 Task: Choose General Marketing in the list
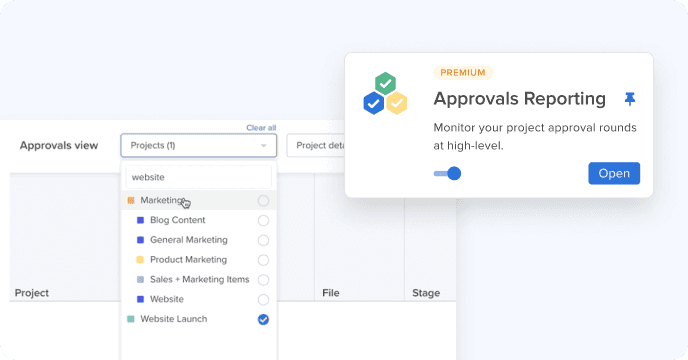point(199,240)
